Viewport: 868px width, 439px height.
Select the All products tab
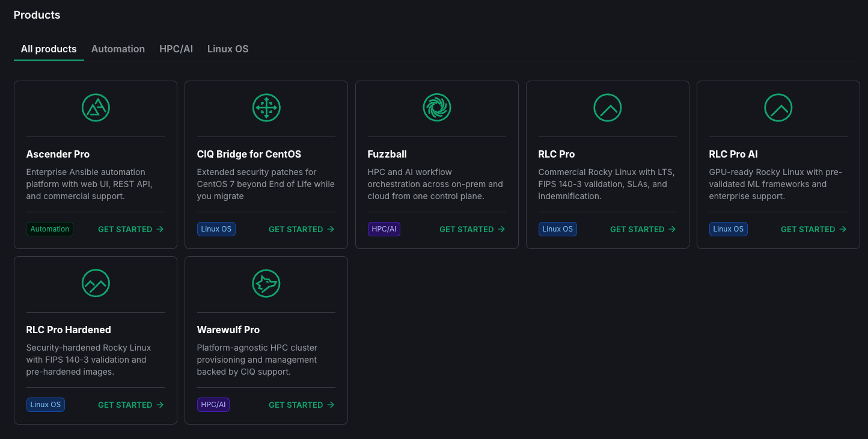49,49
